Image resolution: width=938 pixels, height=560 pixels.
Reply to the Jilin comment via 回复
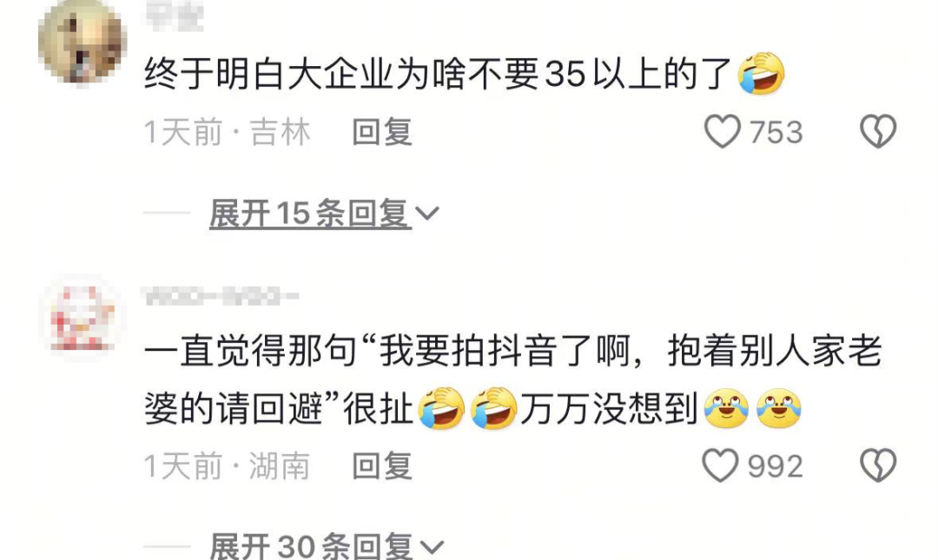pos(381,132)
